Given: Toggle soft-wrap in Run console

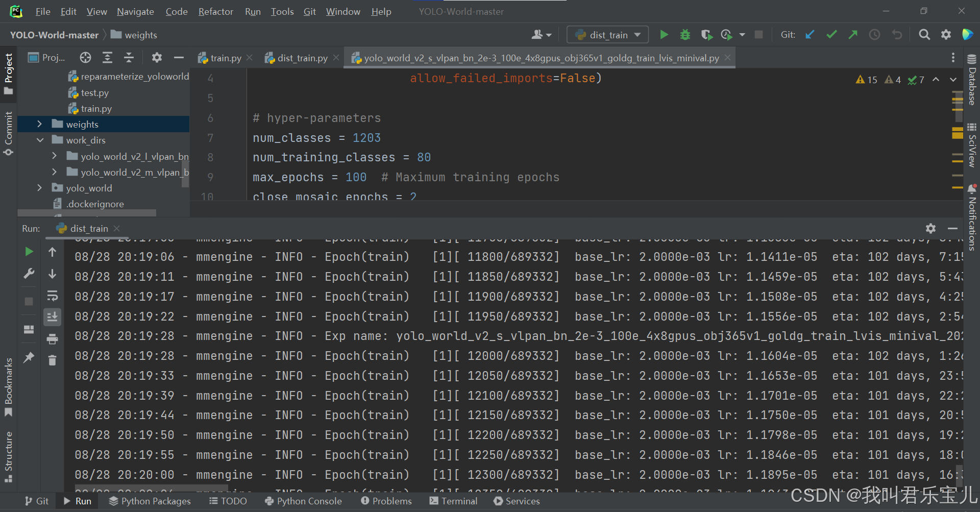Looking at the screenshot, I should tap(52, 296).
